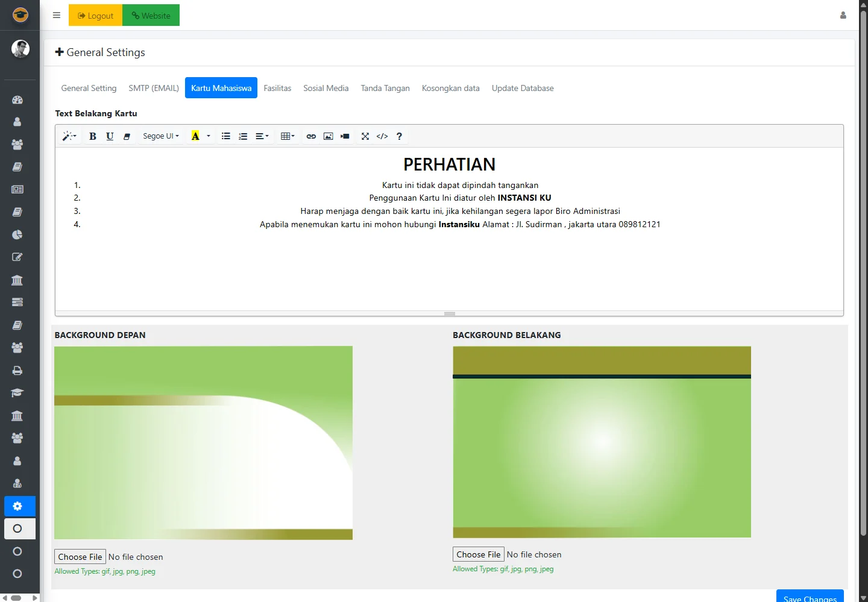Insert a picture into the editor
This screenshot has width=868, height=602.
click(328, 136)
